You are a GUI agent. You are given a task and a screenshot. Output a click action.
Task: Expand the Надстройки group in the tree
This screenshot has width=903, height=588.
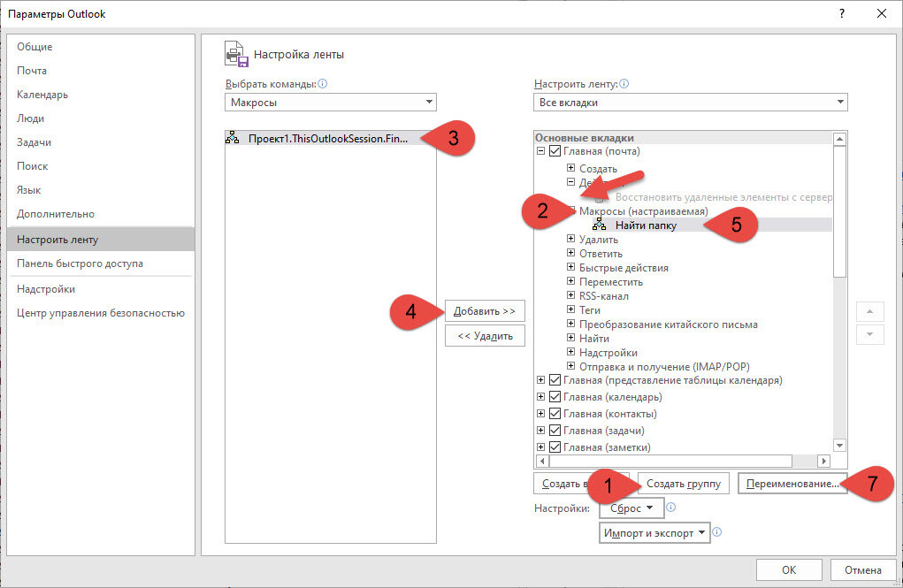(x=570, y=351)
